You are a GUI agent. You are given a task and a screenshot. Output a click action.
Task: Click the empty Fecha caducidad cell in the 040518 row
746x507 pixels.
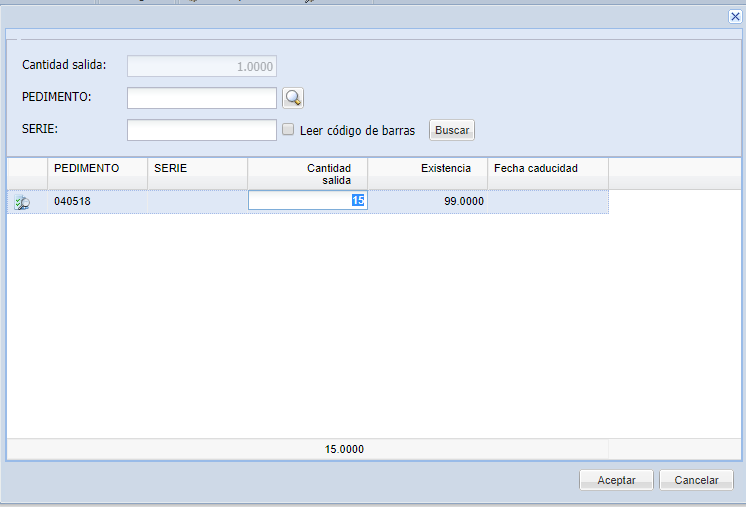547,201
